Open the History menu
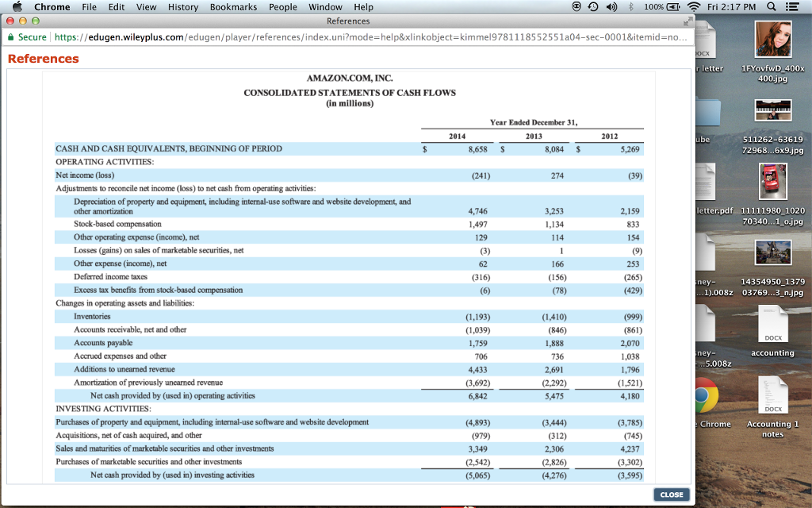812x508 pixels. [183, 6]
